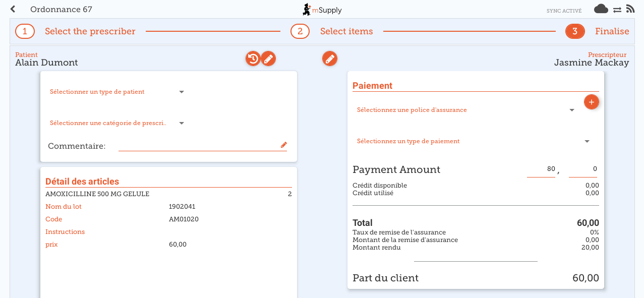The height and width of the screenshot is (298, 644).
Task: Open the patient type dropdown
Action: tap(117, 92)
